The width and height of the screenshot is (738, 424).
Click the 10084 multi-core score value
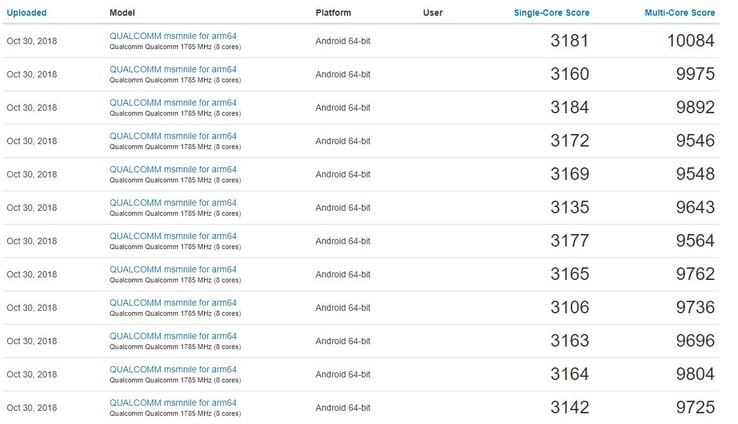(x=689, y=41)
